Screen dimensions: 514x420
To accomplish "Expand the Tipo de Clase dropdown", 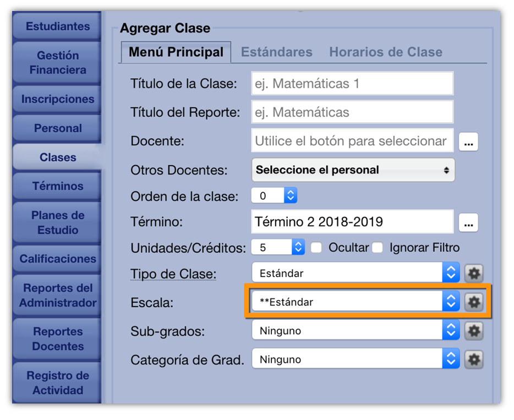I will pyautogui.click(x=355, y=273).
